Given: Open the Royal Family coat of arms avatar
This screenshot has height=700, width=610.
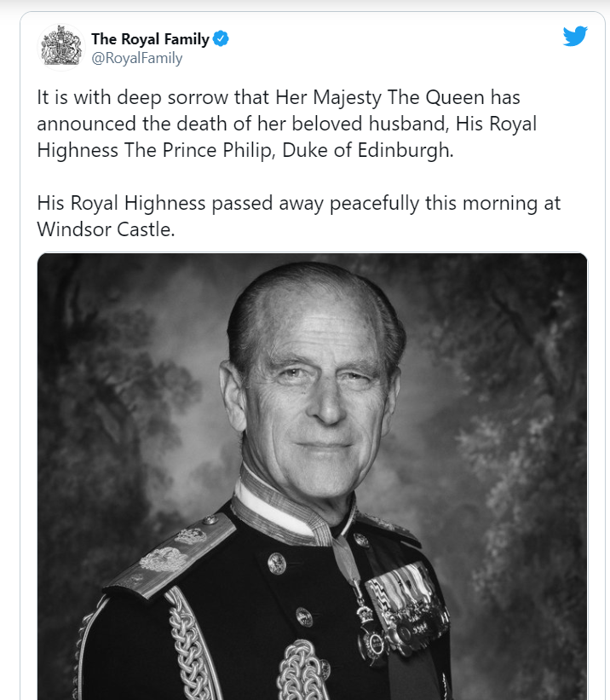Looking at the screenshot, I should click(x=61, y=47).
